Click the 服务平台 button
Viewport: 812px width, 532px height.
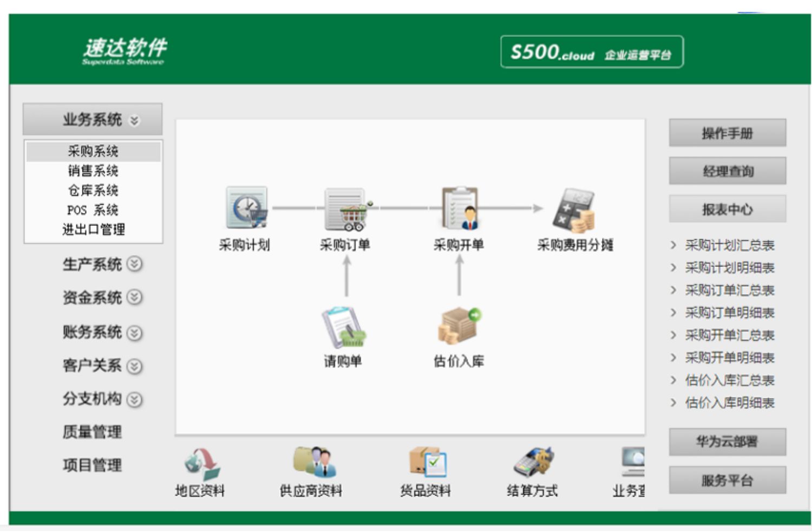click(728, 480)
